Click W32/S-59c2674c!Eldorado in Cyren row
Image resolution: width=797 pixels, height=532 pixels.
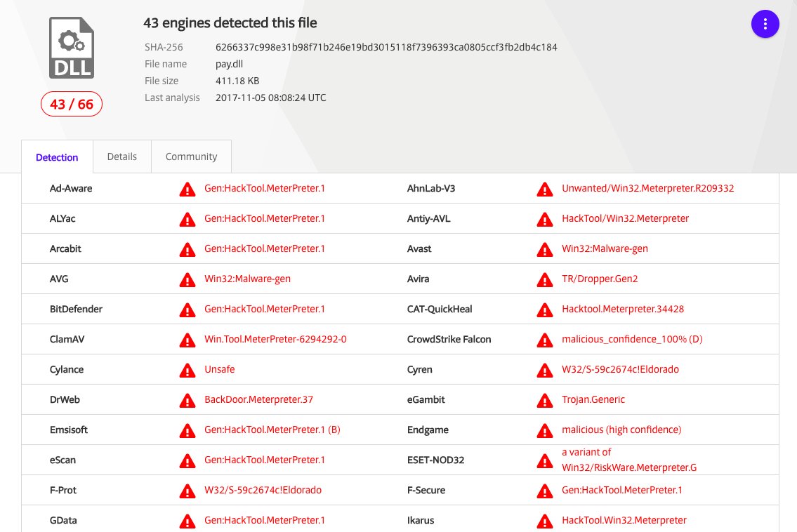(620, 369)
